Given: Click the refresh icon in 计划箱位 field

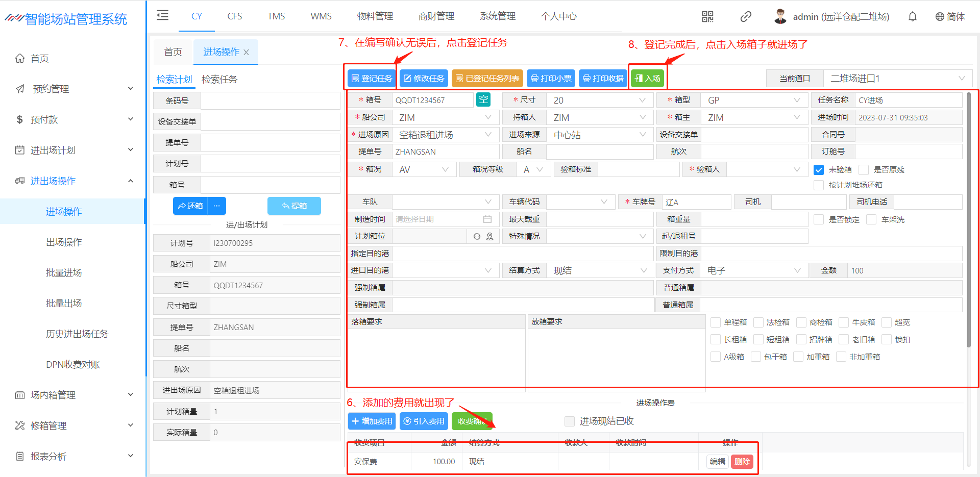Looking at the screenshot, I should click(477, 236).
